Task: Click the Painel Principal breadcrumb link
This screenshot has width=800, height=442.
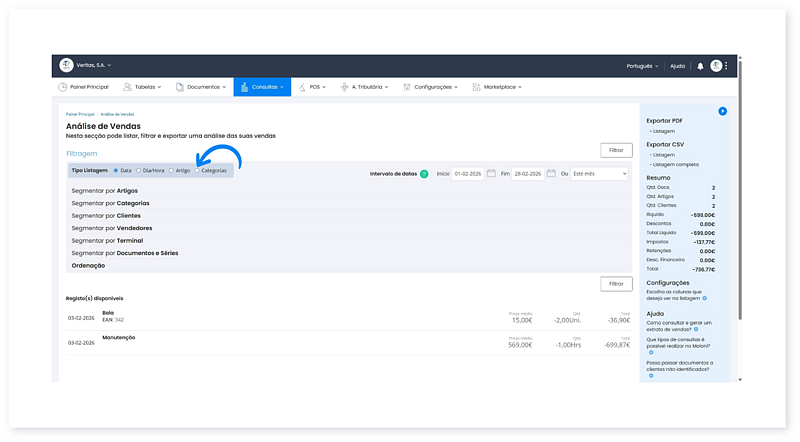Action: pos(79,116)
